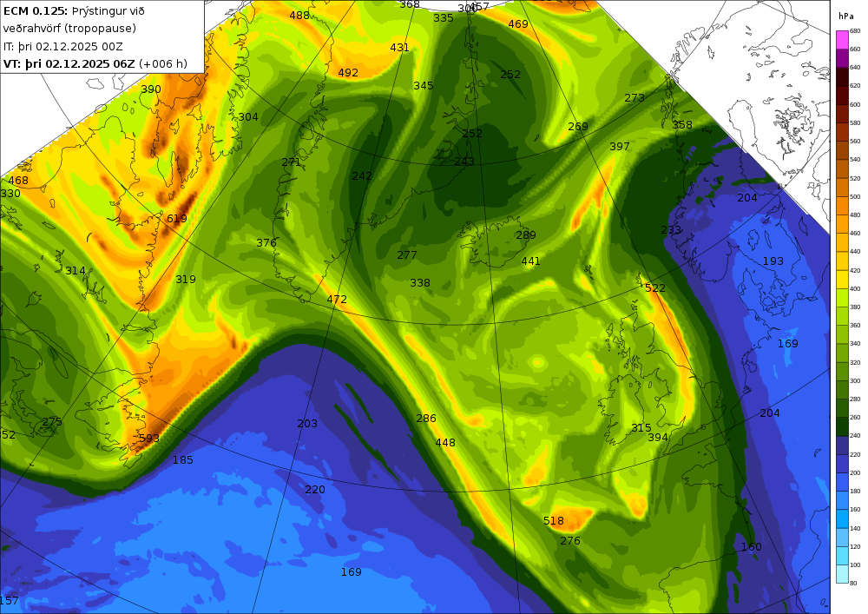The image size is (868, 614).
Task: Click the "397" pressure value on the map
Action: [x=620, y=147]
